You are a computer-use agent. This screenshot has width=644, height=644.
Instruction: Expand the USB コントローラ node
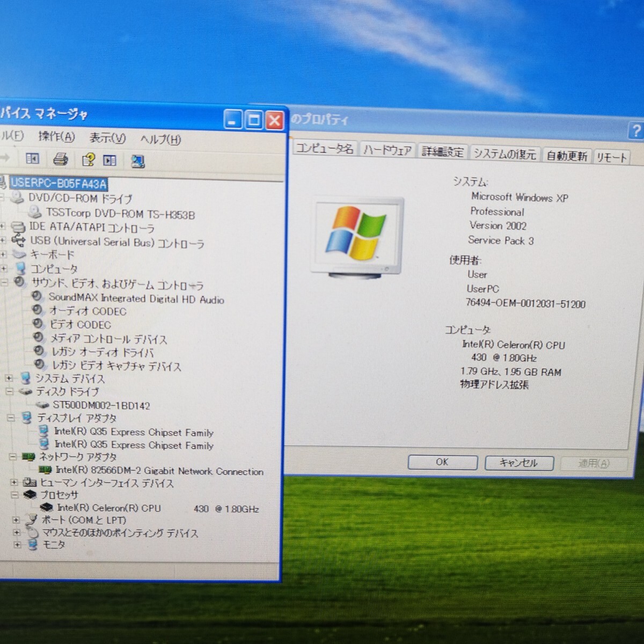point(3,240)
